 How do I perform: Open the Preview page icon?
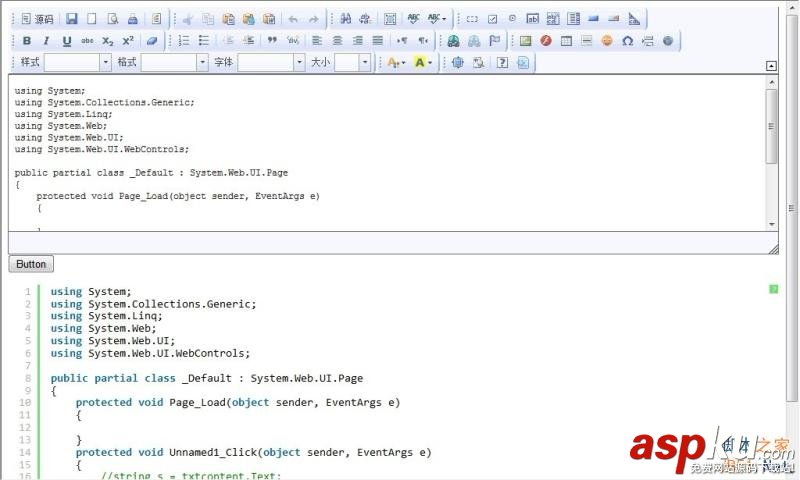pos(113,19)
